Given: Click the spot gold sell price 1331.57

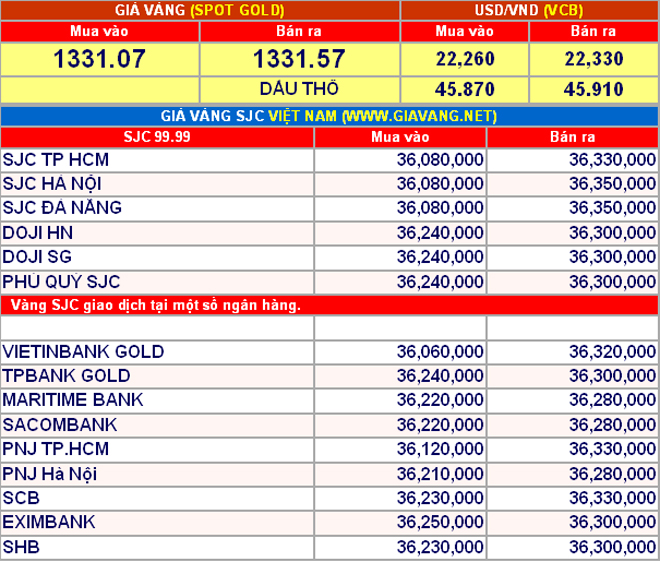Looking at the screenshot, I should pos(299,59).
